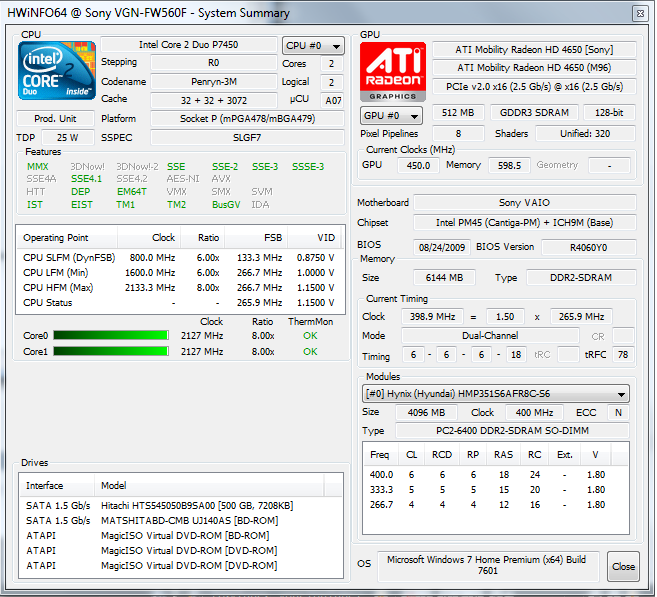Click the BIOS Version field R4060Y0

(588, 248)
